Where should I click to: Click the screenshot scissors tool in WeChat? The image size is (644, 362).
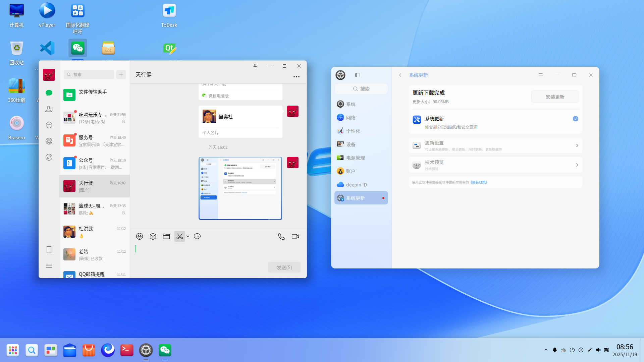[180, 236]
